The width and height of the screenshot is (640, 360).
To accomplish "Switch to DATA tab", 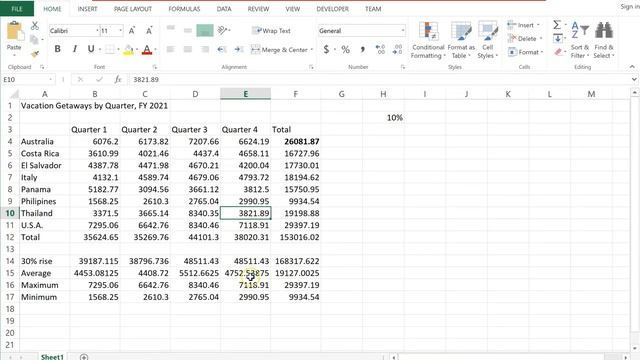I will click(x=224, y=9).
